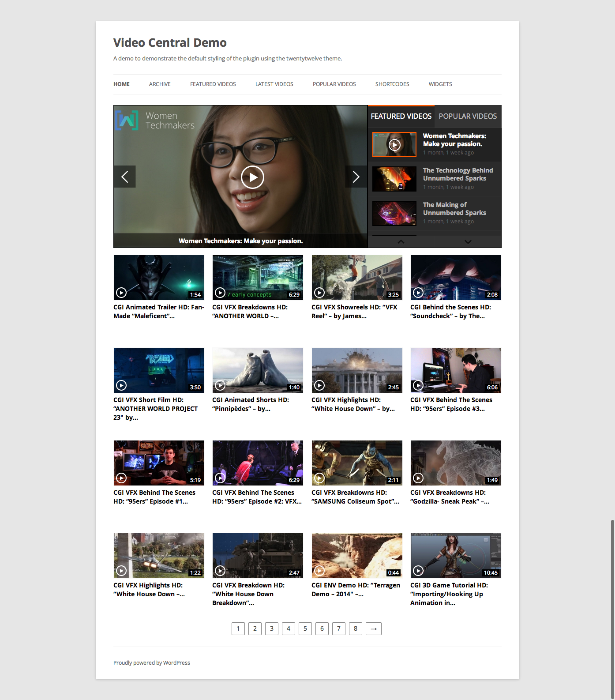Open CGI 3D Game Tutorial title link

coord(449,594)
